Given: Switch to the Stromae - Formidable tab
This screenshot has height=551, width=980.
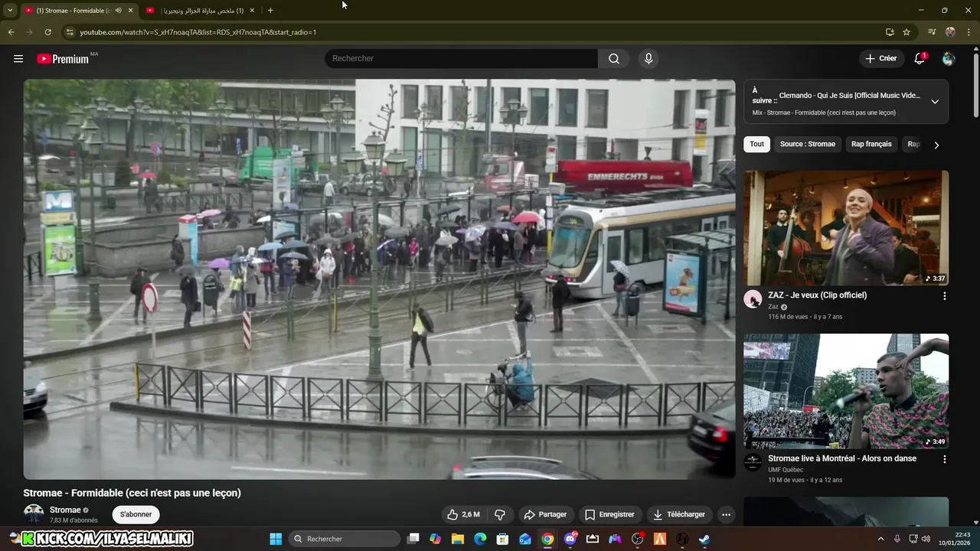Looking at the screenshot, I should [x=78, y=10].
